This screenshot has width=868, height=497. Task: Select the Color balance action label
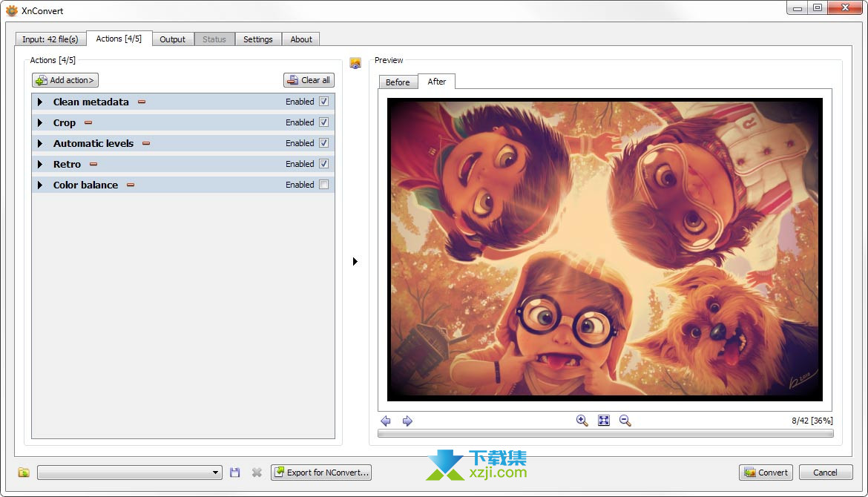86,185
